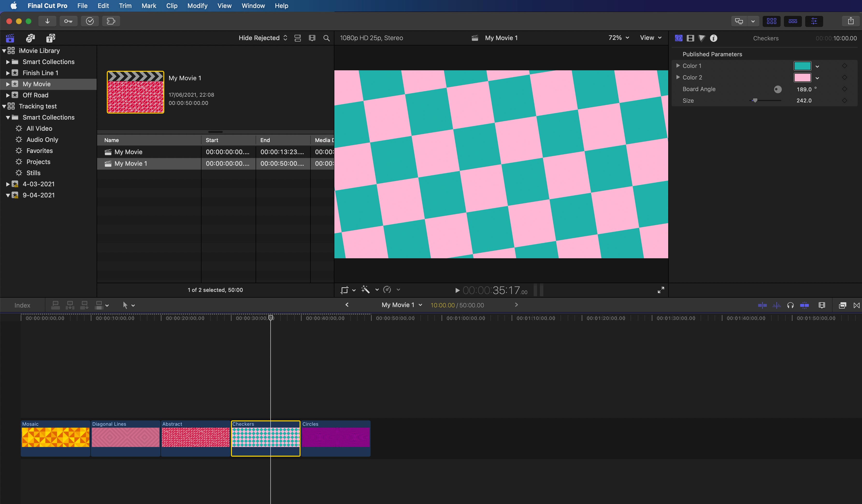Expand Color 2 parameter disclosure triangle
The width and height of the screenshot is (862, 504).
pos(678,77)
